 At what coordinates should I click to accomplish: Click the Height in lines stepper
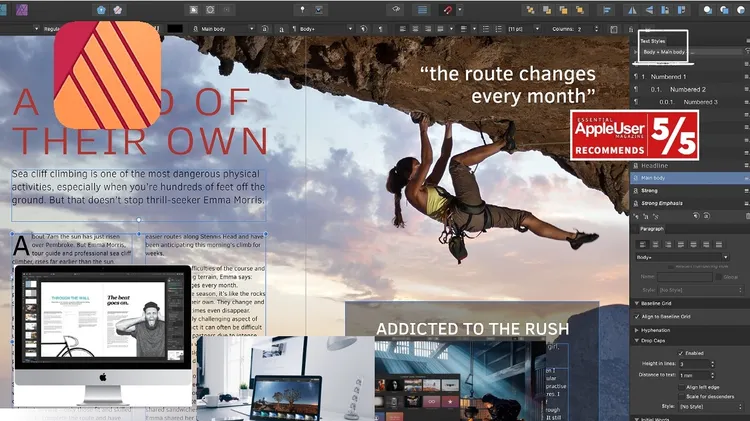(712, 364)
